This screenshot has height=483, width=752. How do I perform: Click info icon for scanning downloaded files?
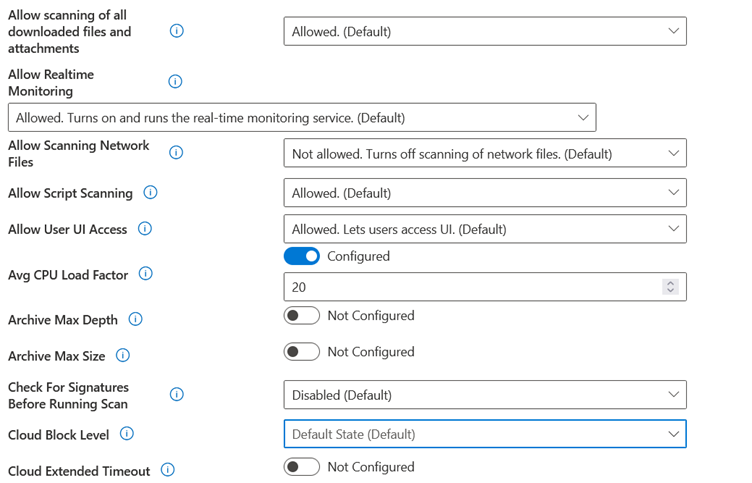[176, 31]
